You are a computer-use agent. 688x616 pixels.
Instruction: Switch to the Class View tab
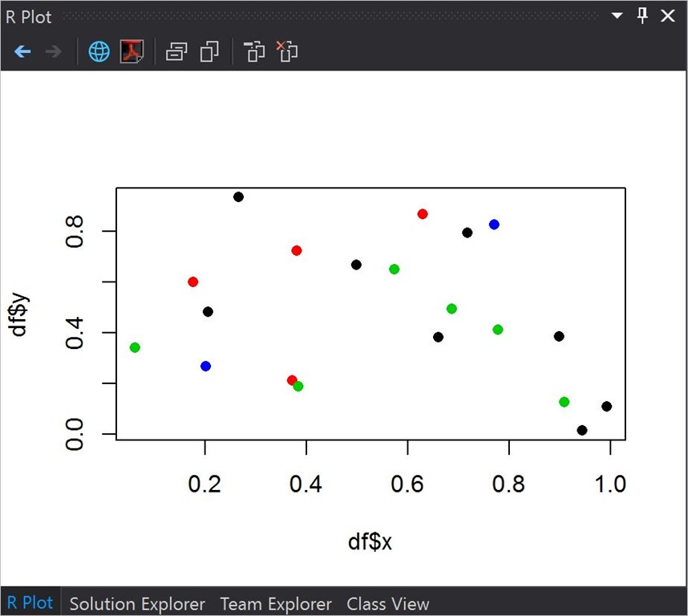387,603
